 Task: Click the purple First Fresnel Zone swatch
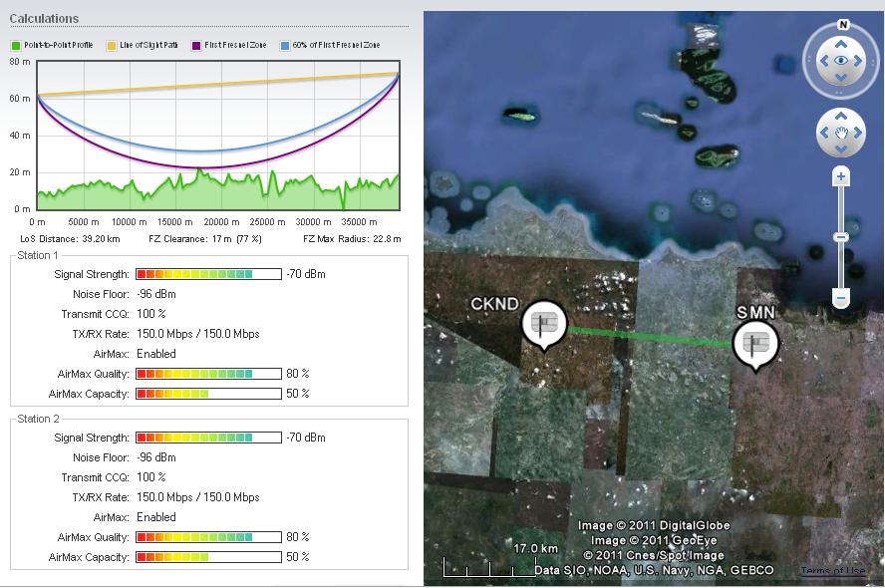pos(196,46)
